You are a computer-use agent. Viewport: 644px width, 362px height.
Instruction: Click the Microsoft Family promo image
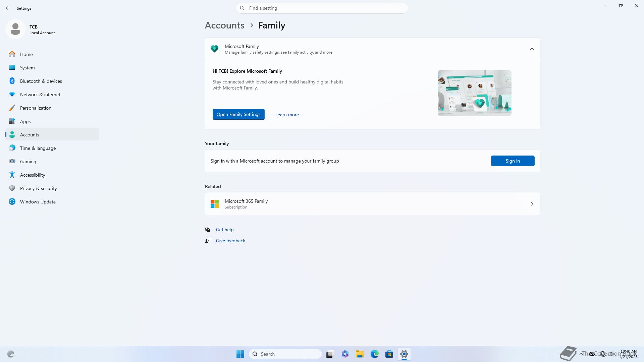coord(474,93)
